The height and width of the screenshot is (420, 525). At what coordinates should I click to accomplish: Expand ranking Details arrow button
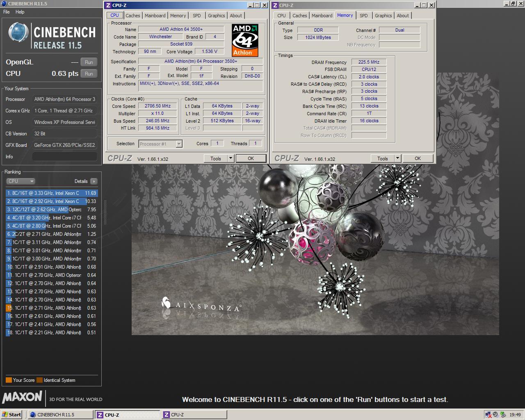(x=94, y=181)
